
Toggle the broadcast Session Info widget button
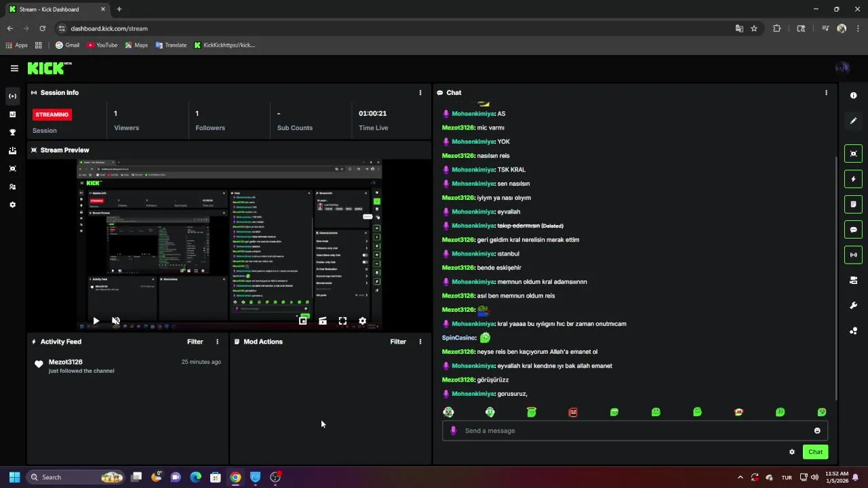(x=853, y=255)
